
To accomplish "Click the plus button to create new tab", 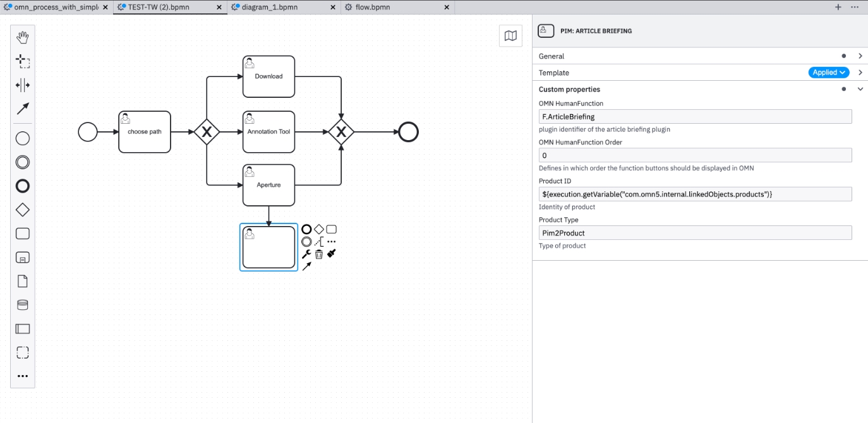I will (x=838, y=7).
